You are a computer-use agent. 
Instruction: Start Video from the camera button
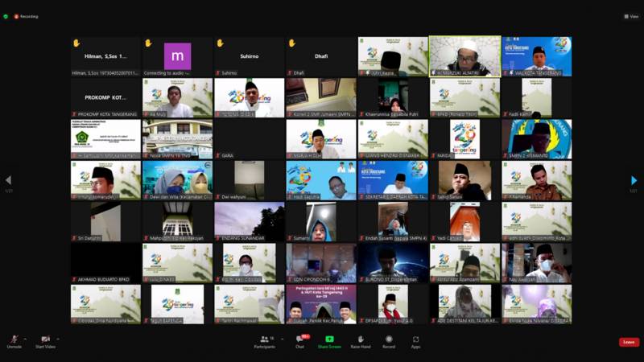45,339
